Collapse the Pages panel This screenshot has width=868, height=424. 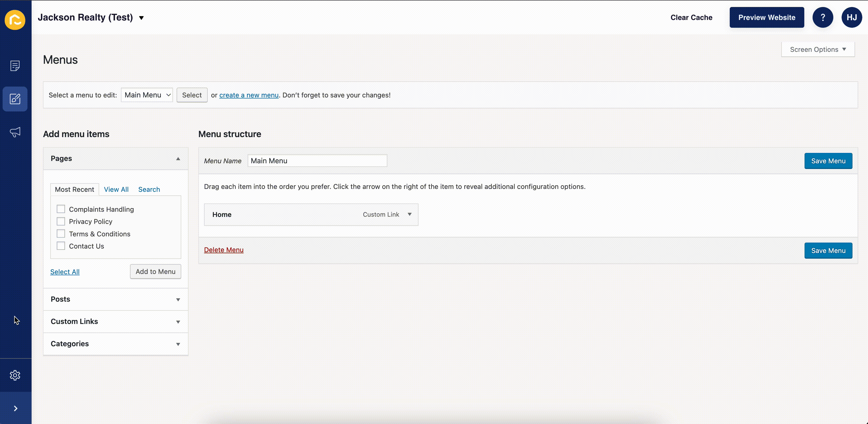(178, 158)
